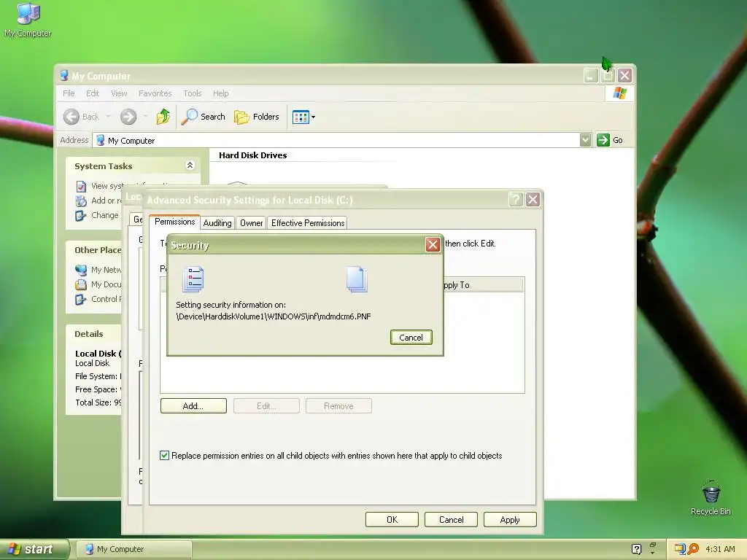Image resolution: width=747 pixels, height=560 pixels.
Task: Click the disabled Edit... button
Action: tap(266, 405)
